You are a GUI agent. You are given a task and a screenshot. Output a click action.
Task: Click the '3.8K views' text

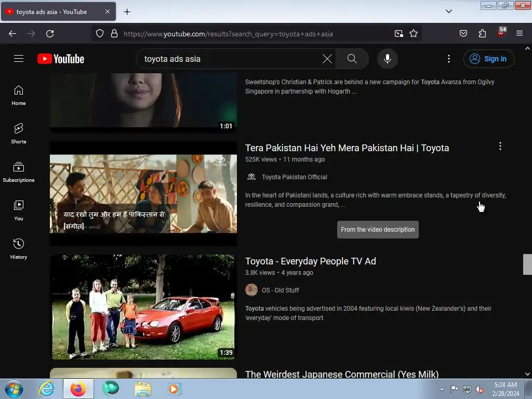[x=260, y=273]
